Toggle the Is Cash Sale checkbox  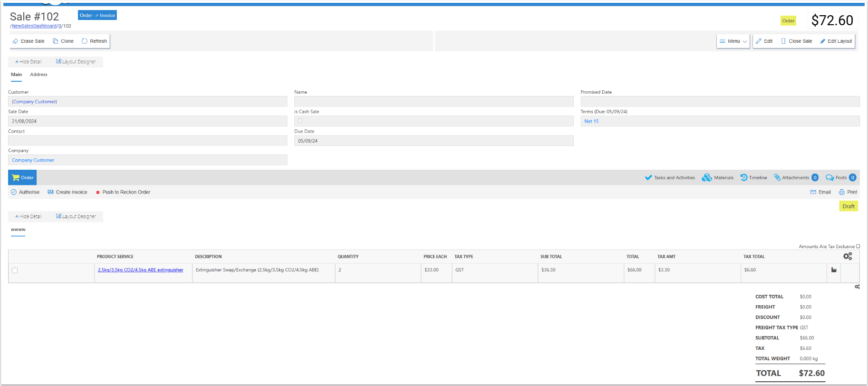300,121
